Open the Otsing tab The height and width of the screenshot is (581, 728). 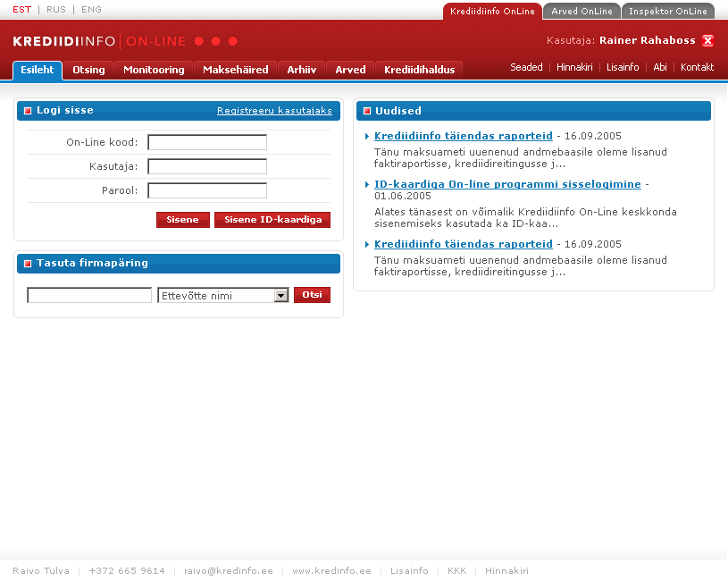pos(88,70)
